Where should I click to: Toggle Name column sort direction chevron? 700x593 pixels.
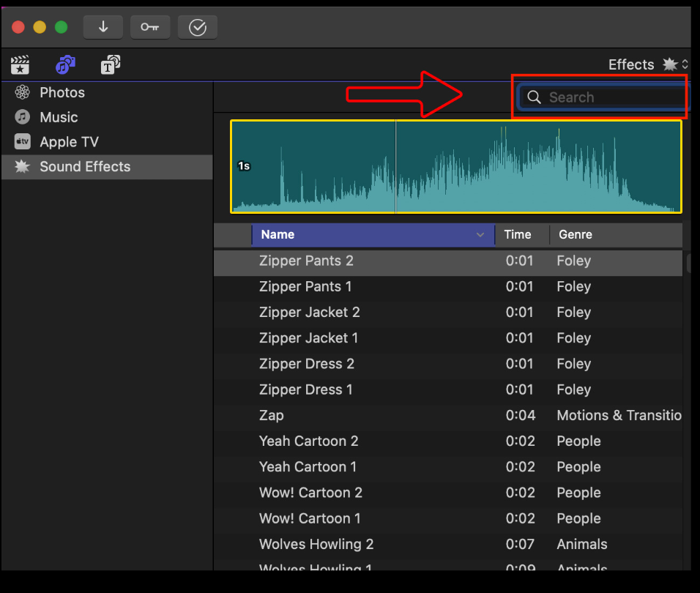[x=480, y=235]
